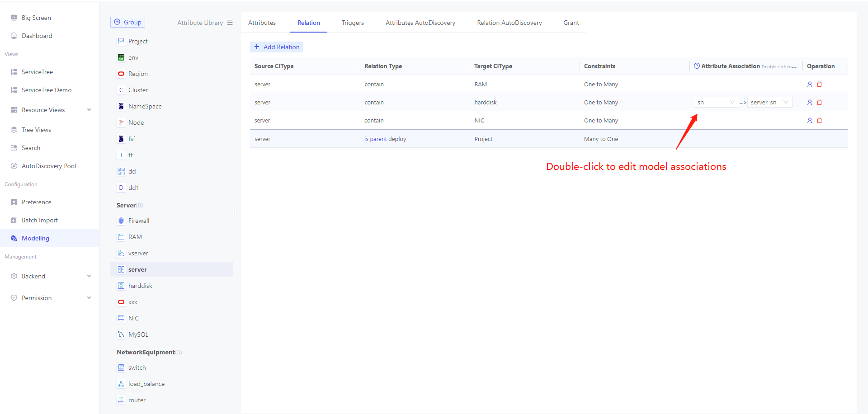The width and height of the screenshot is (868, 414).
Task: Select the tt model
Action: (171, 155)
